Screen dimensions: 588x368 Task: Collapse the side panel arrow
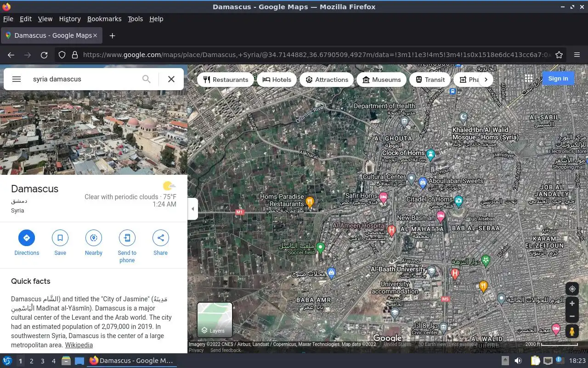click(193, 209)
